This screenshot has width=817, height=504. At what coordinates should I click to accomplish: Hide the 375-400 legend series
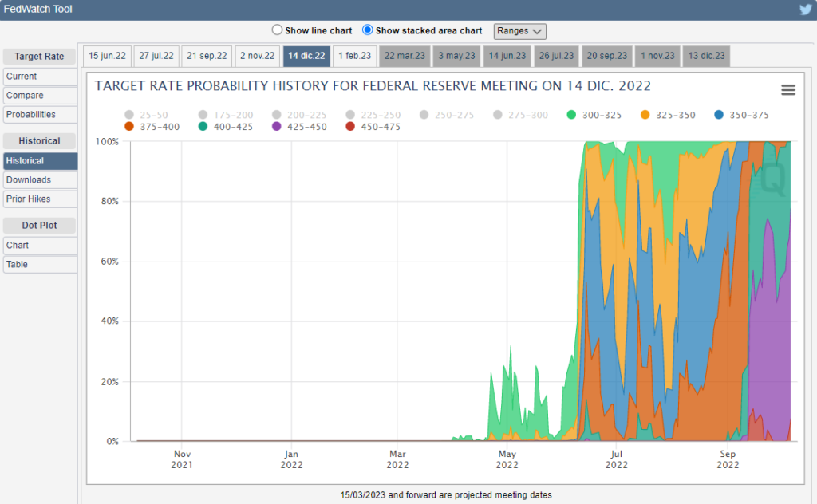click(x=152, y=127)
